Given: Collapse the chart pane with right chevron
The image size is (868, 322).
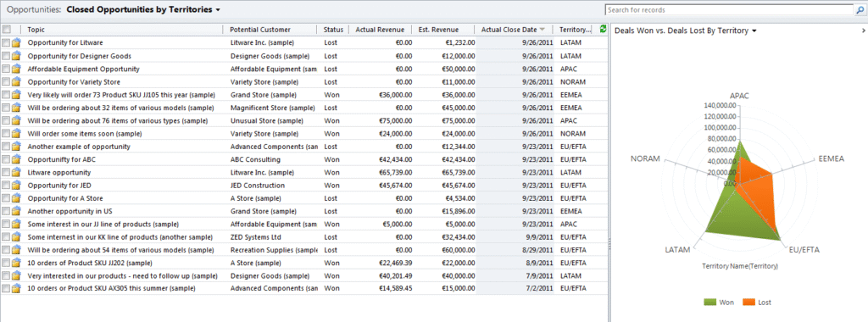Looking at the screenshot, I should coord(864,31).
